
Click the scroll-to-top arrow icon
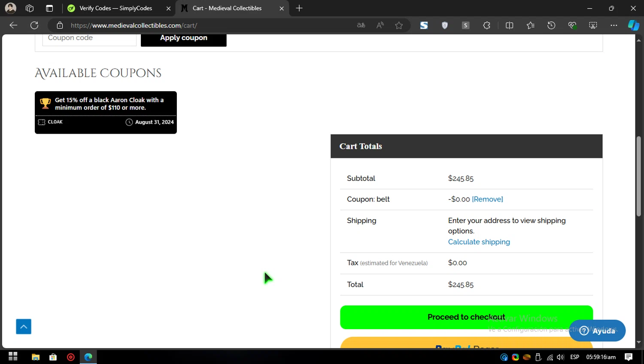point(24,327)
